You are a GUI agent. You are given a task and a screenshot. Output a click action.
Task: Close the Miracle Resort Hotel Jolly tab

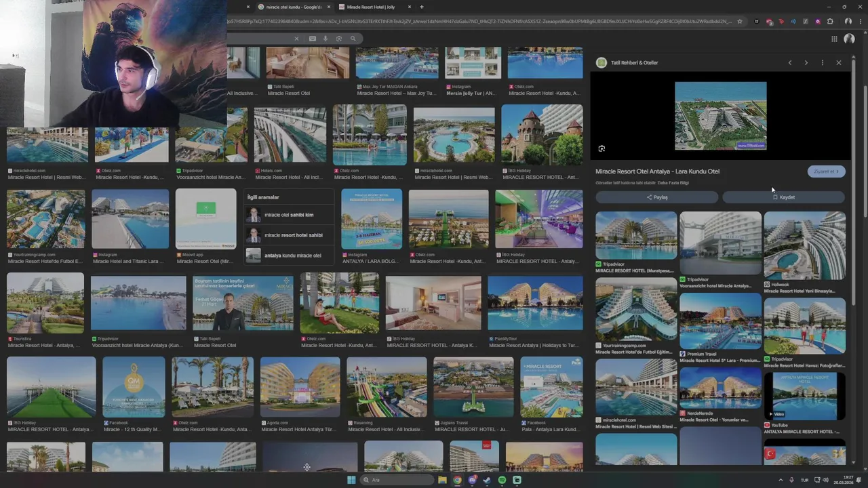[410, 7]
